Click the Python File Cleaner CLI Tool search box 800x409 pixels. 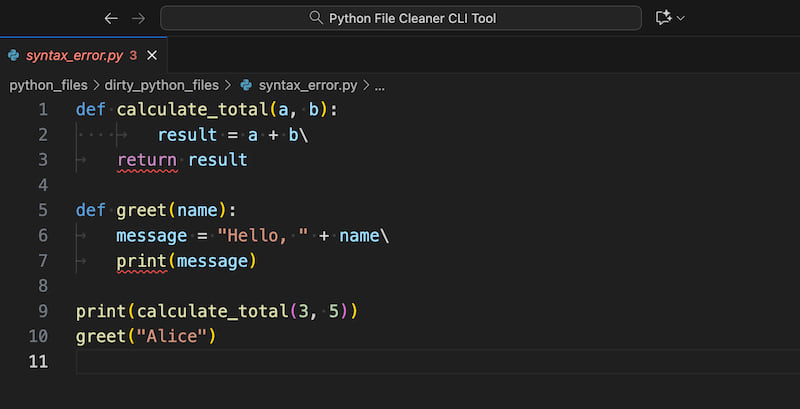pos(401,18)
